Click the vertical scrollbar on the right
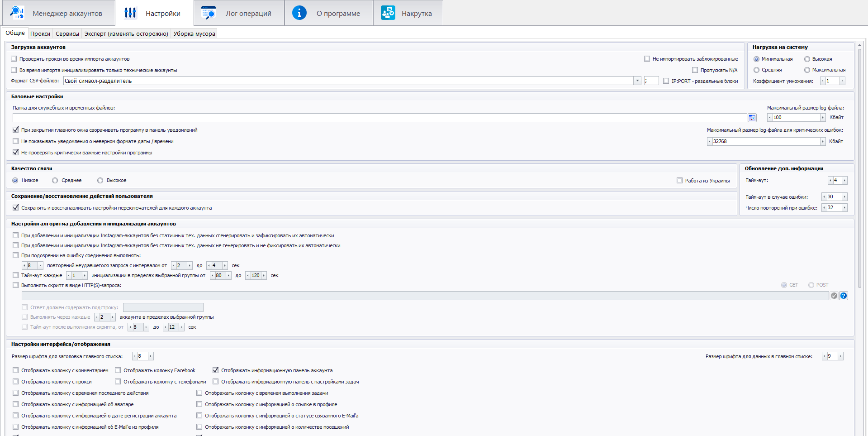 pyautogui.click(x=860, y=168)
